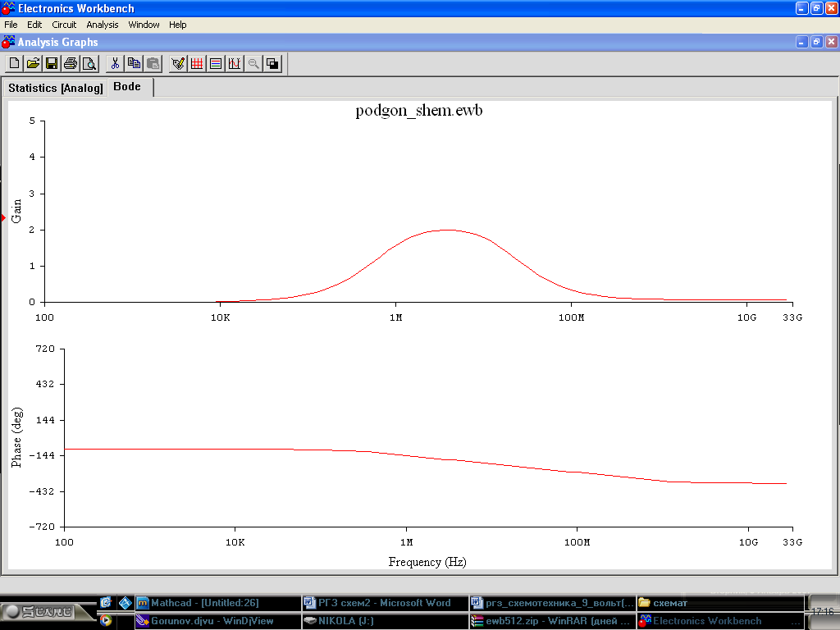
Task: Click the blue diamond quick launch icon
Action: (126, 603)
